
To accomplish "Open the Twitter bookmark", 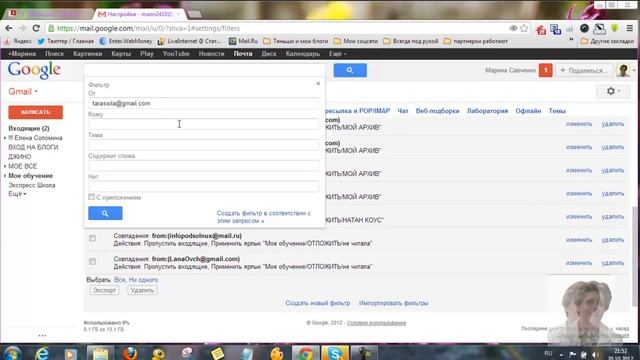I will (x=65, y=41).
